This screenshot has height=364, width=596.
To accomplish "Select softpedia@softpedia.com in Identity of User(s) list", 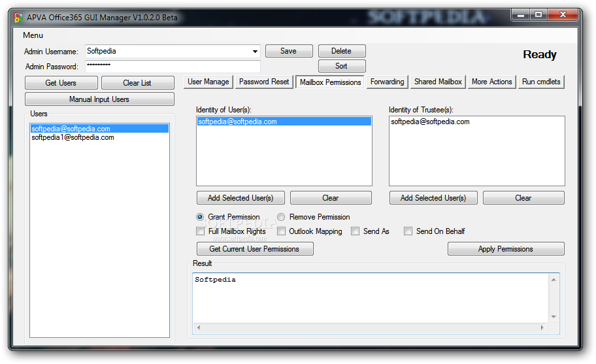I will tap(284, 122).
